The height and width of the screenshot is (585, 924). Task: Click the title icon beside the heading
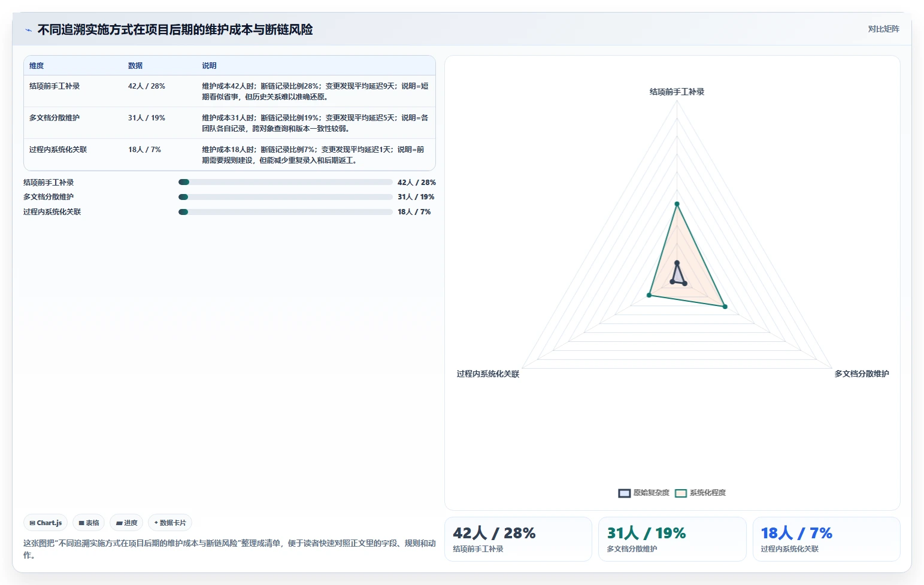[x=28, y=30]
